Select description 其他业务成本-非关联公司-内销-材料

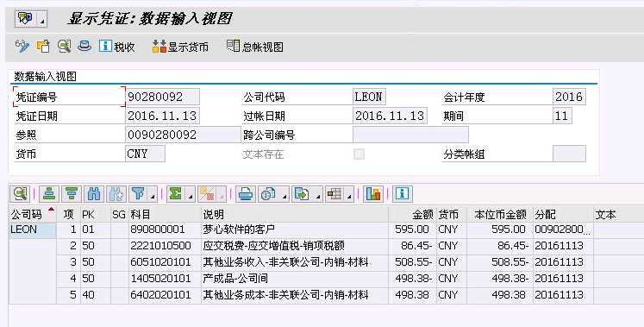coord(295,295)
